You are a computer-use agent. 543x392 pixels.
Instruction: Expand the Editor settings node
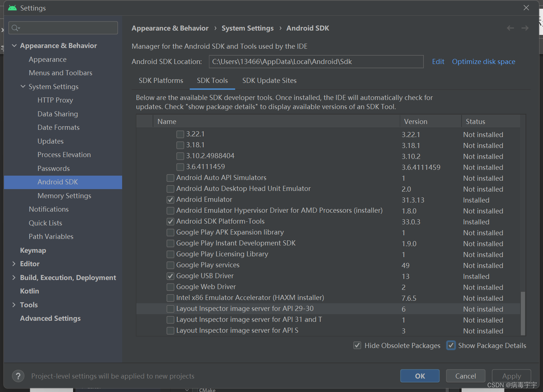point(14,264)
